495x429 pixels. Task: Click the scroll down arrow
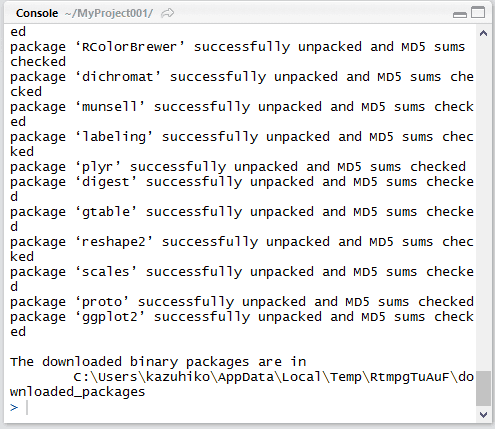[x=483, y=415]
